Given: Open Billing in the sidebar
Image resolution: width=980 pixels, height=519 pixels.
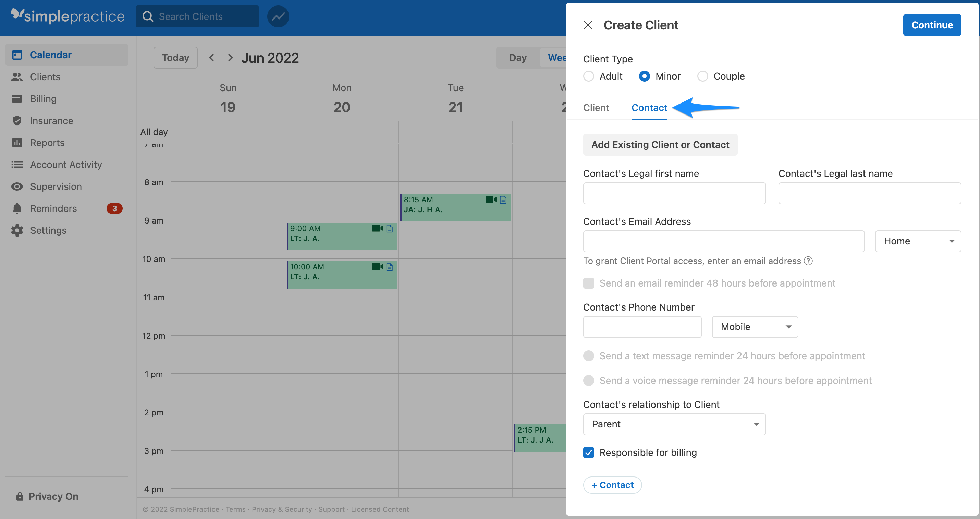Looking at the screenshot, I should tap(66, 98).
